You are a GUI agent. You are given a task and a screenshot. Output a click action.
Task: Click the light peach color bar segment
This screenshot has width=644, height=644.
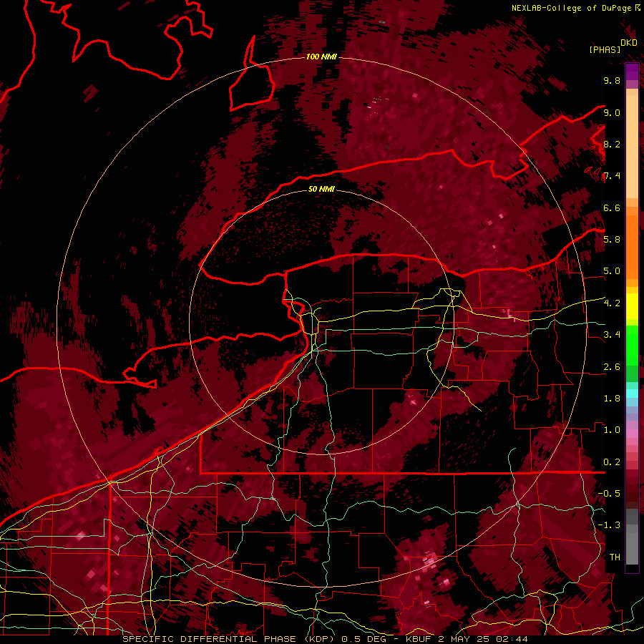632,147
